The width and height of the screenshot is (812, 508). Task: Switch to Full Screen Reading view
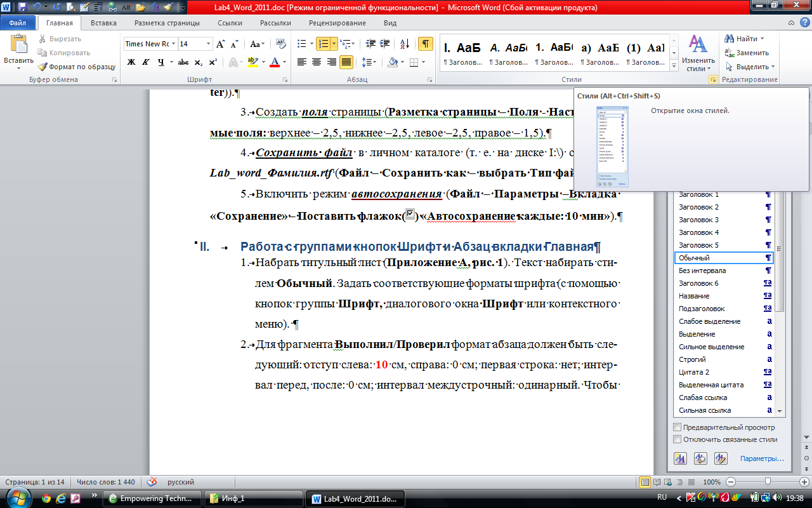[x=656, y=482]
